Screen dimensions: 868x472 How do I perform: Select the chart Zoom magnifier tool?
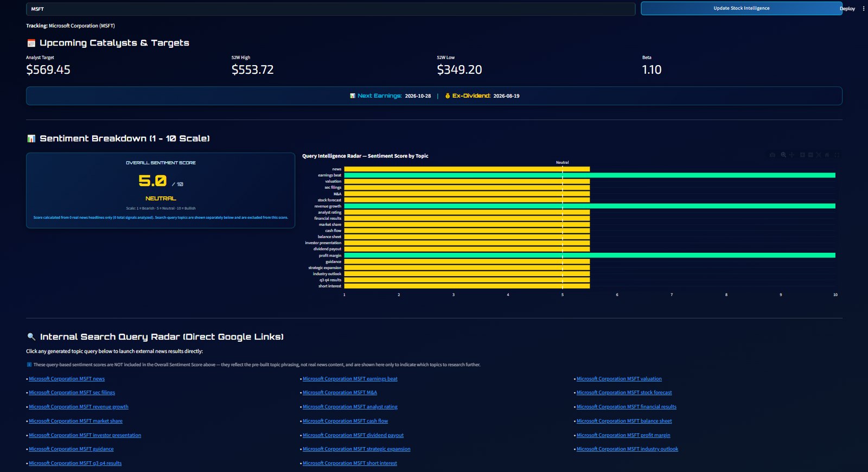pyautogui.click(x=783, y=155)
